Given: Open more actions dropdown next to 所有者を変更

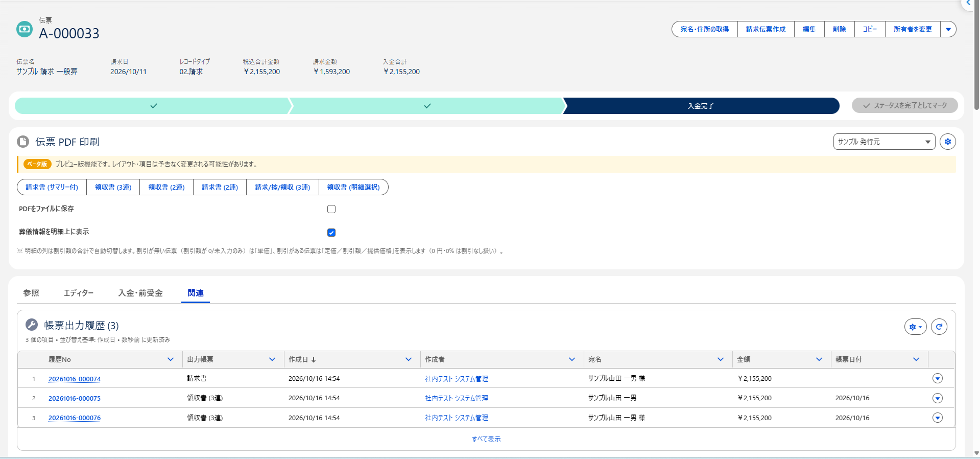Looking at the screenshot, I should click(x=948, y=29).
